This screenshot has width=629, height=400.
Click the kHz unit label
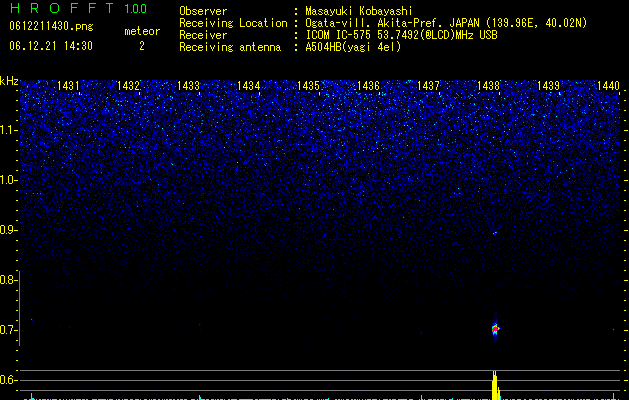pyautogui.click(x=9, y=81)
